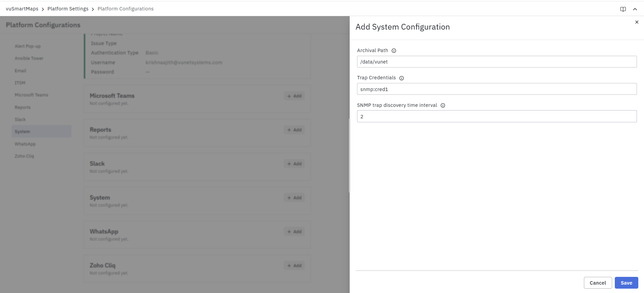Add a WhatsApp configuration

(294, 232)
